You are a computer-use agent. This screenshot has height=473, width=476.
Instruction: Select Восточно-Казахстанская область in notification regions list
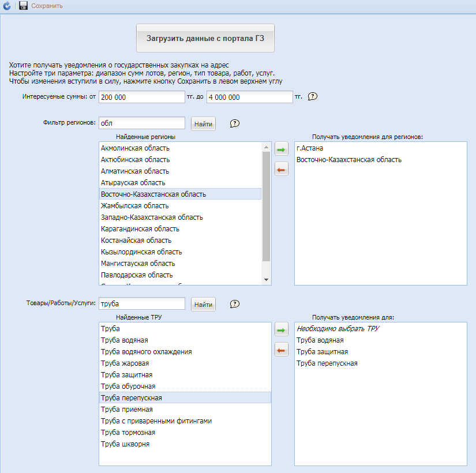click(x=381, y=160)
